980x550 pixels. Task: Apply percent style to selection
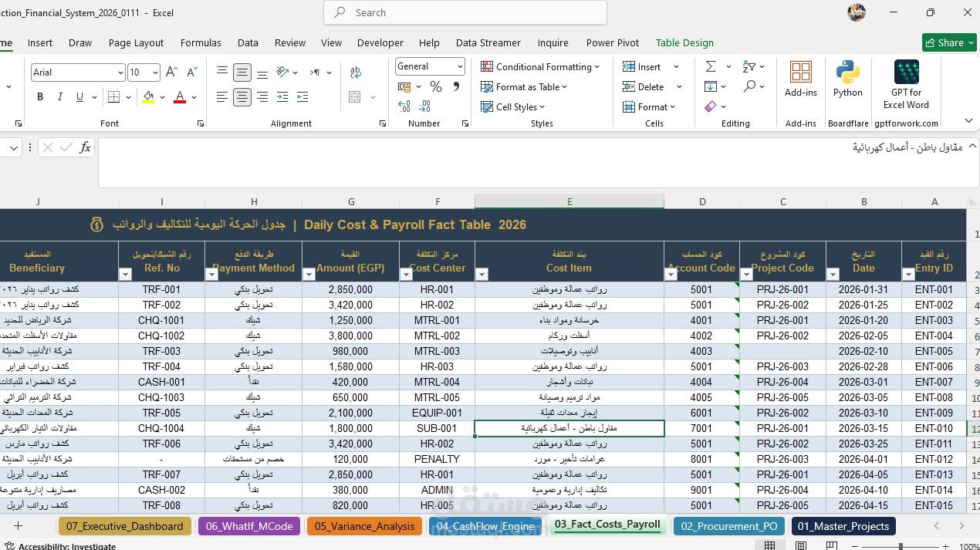click(436, 87)
